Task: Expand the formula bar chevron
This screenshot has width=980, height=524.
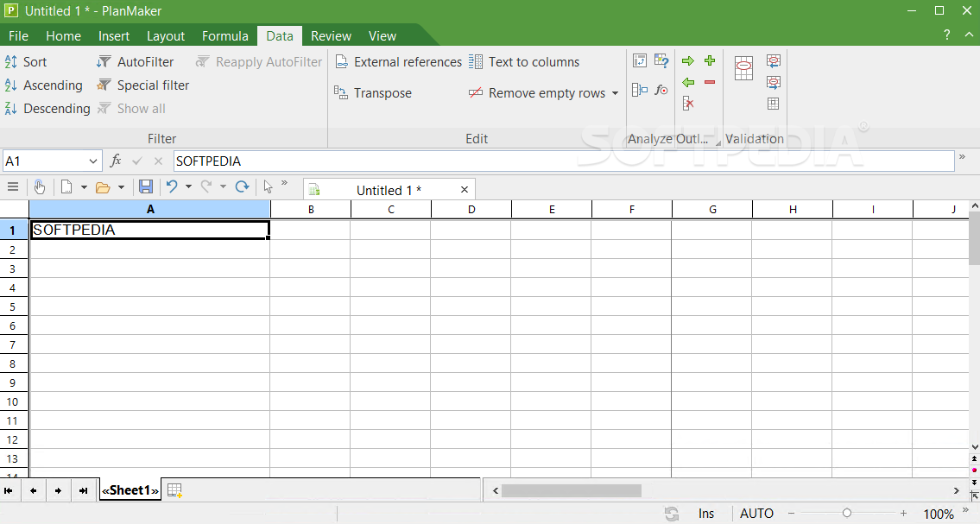Action: [x=963, y=157]
